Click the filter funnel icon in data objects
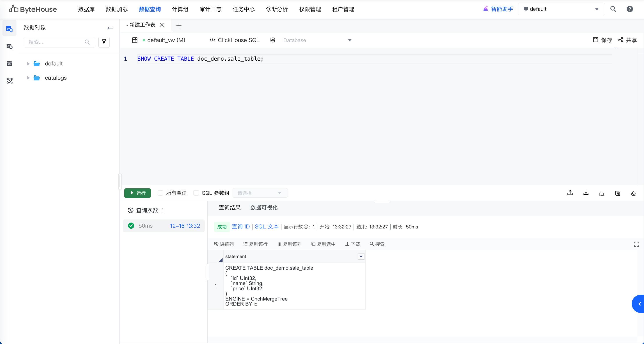This screenshot has height=344, width=644. (x=104, y=42)
